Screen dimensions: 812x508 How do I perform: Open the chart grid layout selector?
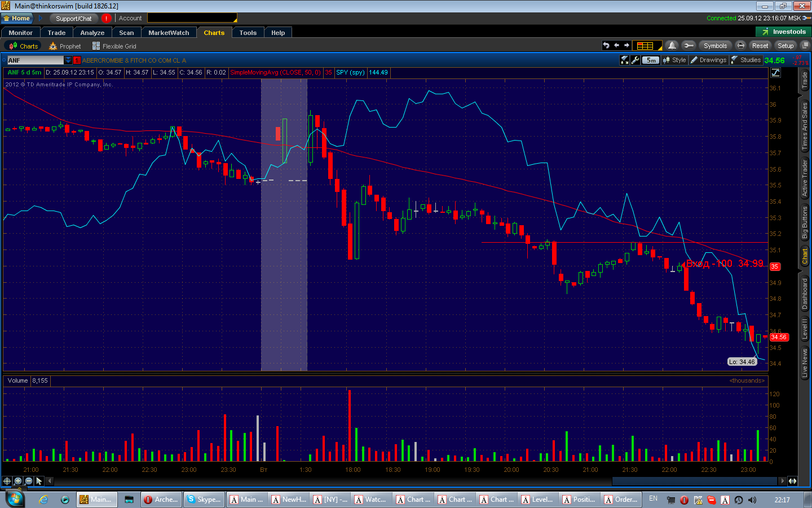pos(647,46)
